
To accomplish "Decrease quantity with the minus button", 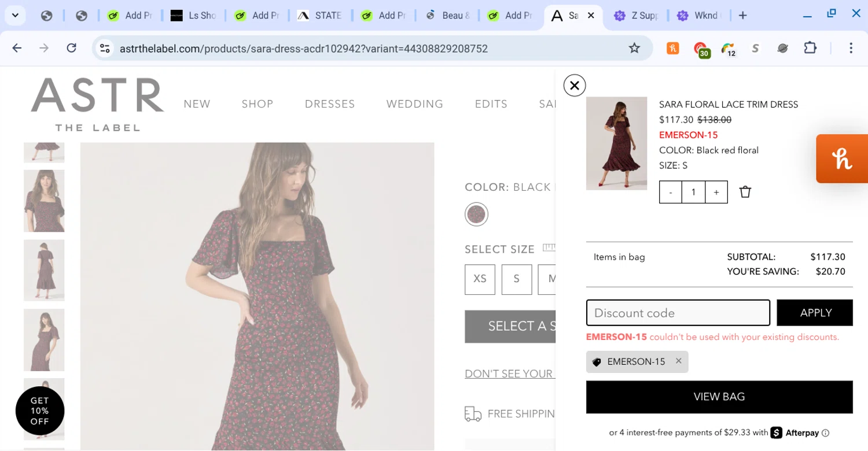I will 671,192.
